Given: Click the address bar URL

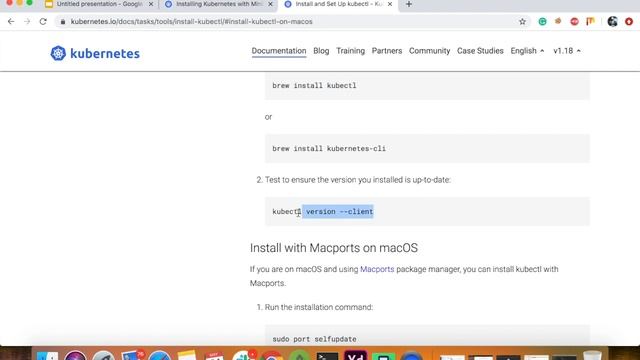Looking at the screenshot, I should click(191, 22).
